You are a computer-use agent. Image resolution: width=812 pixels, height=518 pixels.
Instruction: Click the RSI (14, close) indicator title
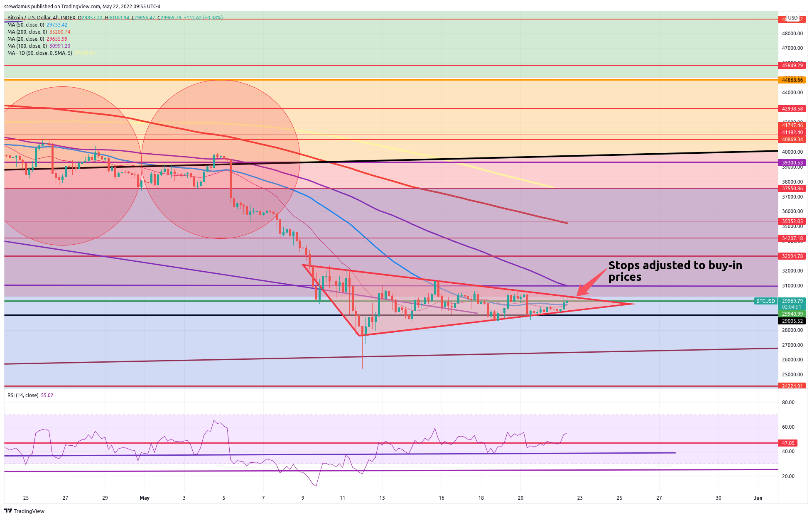click(x=23, y=395)
